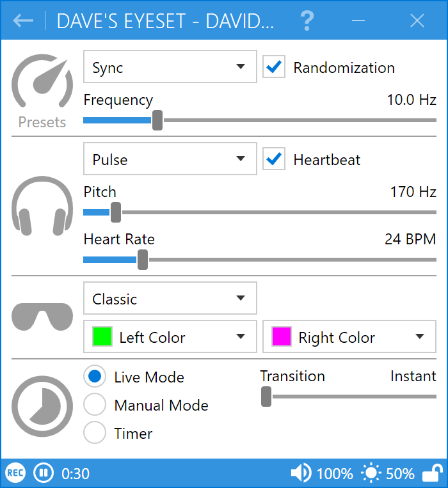Pause the session playback
Viewport: 448px width, 488px height.
(x=42, y=474)
